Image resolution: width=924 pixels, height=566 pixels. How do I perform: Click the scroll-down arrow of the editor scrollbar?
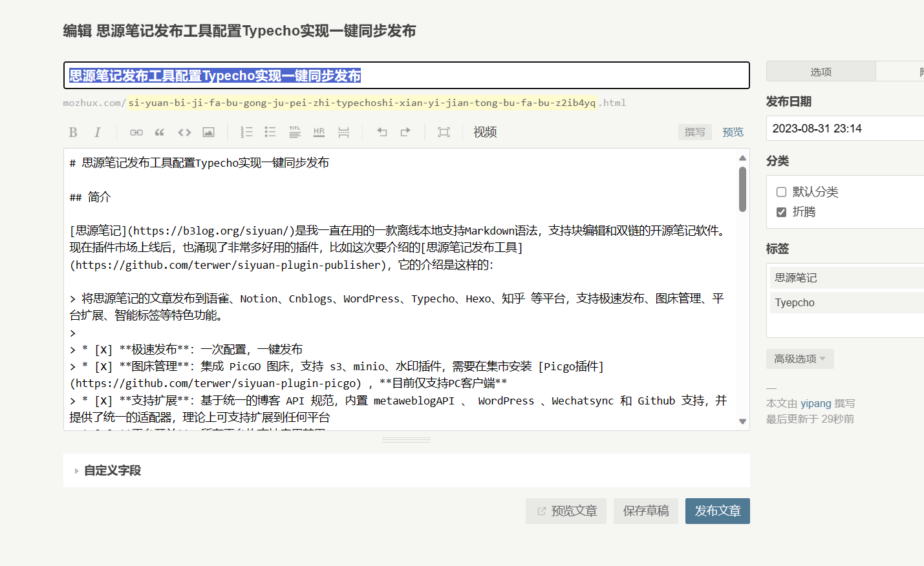click(742, 421)
